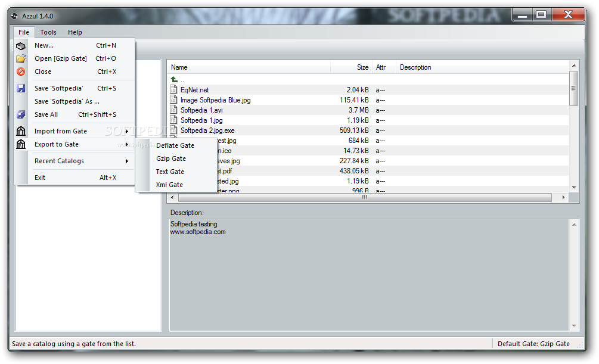Select Save 'Softpedia' menu entry
This screenshot has width=599, height=364.
coord(75,88)
